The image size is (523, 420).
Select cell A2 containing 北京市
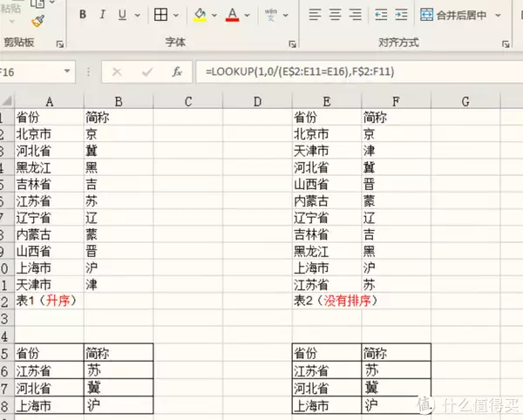pos(49,134)
